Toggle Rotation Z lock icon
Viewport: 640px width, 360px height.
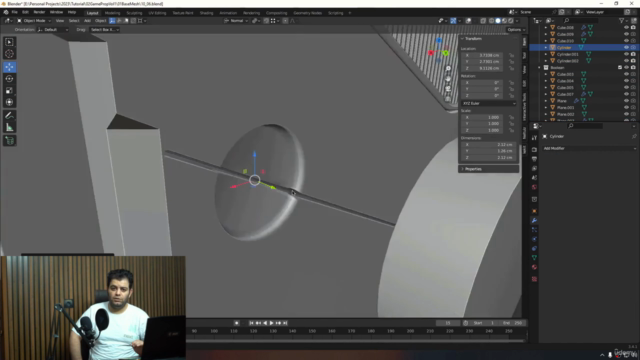[511, 96]
